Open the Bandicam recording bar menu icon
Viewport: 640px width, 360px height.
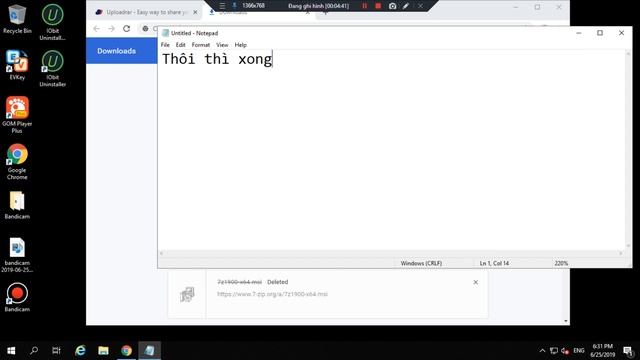pyautogui.click(x=222, y=6)
